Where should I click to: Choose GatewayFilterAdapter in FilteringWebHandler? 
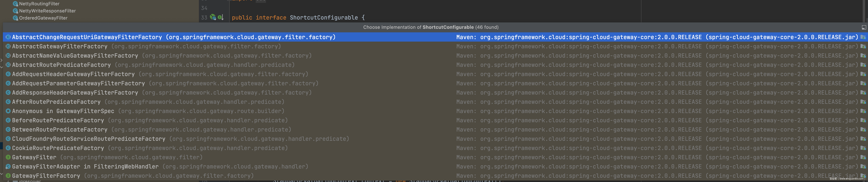85,167
